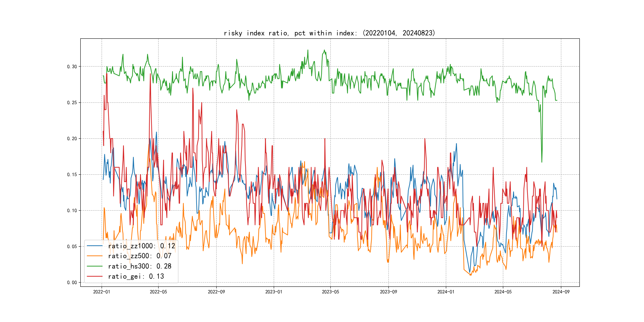The image size is (644, 322).
Task: Click the 0.15 y-axis tick label
Action: 72,175
